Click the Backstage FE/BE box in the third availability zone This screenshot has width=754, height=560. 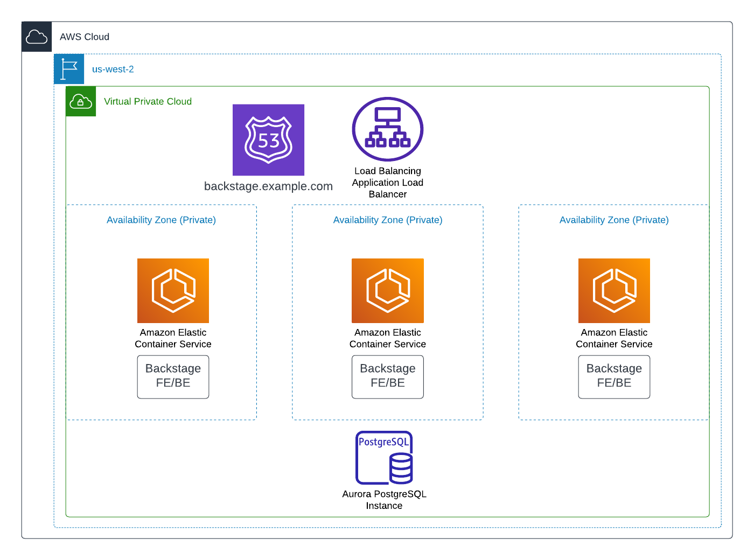(614, 377)
